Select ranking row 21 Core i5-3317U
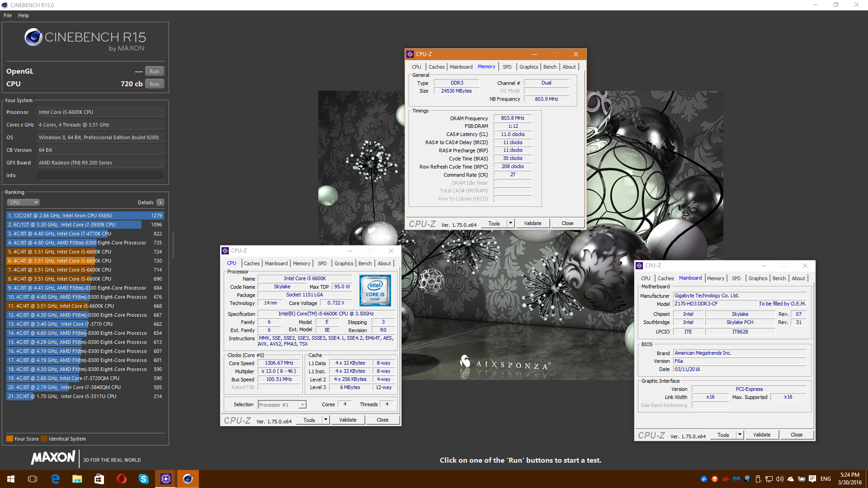The width and height of the screenshot is (868, 488). [x=85, y=396]
